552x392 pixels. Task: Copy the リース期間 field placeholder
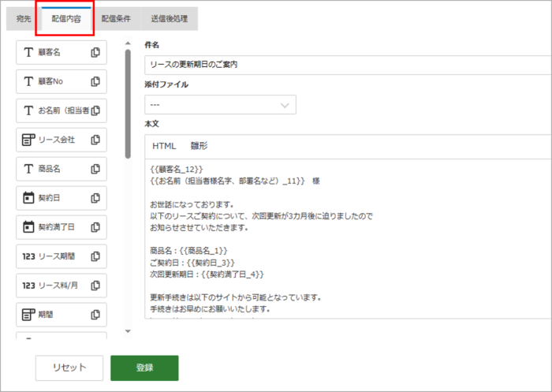(x=95, y=256)
